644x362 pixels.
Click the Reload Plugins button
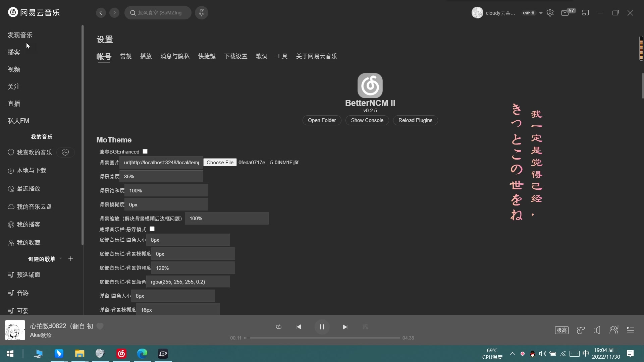click(x=415, y=120)
